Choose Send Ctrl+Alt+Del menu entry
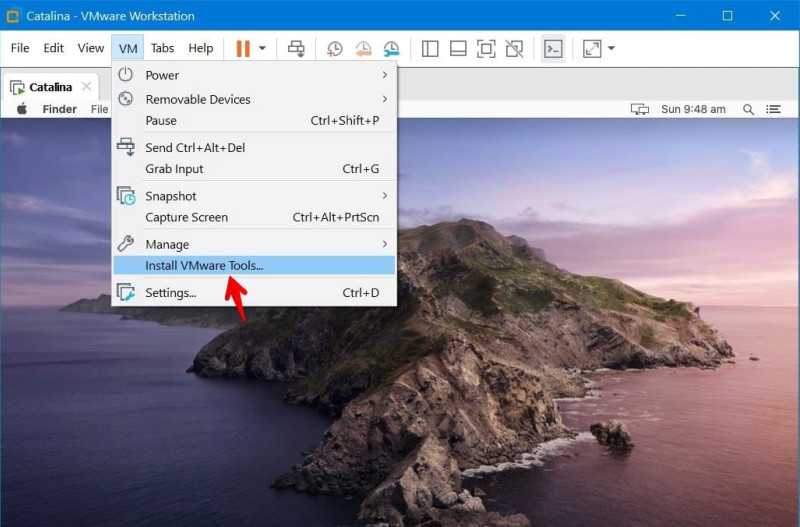This screenshot has width=800, height=527. coord(254,147)
